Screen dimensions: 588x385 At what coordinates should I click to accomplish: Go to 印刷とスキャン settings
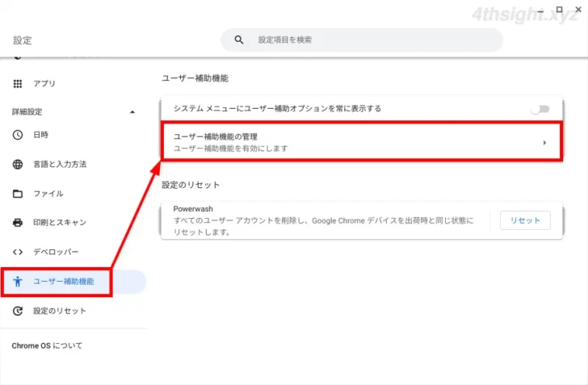(x=60, y=223)
